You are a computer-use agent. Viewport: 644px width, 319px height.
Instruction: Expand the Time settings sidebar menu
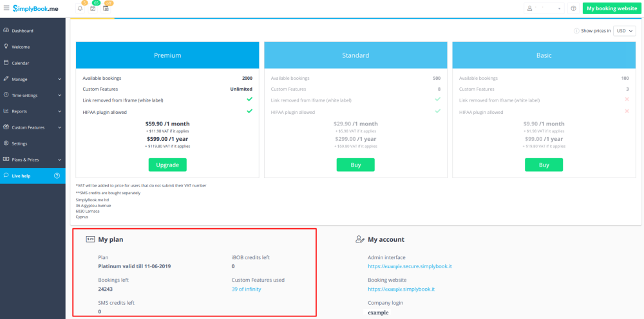point(32,95)
